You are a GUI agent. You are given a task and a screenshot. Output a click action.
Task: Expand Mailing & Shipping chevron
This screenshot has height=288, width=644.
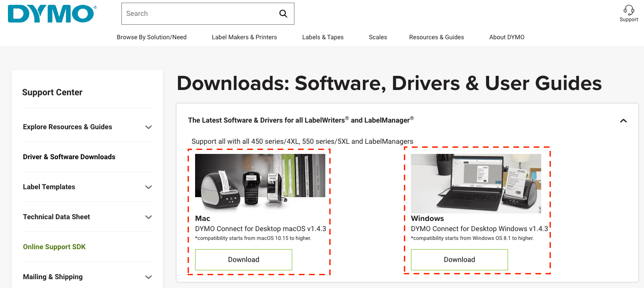tap(149, 277)
